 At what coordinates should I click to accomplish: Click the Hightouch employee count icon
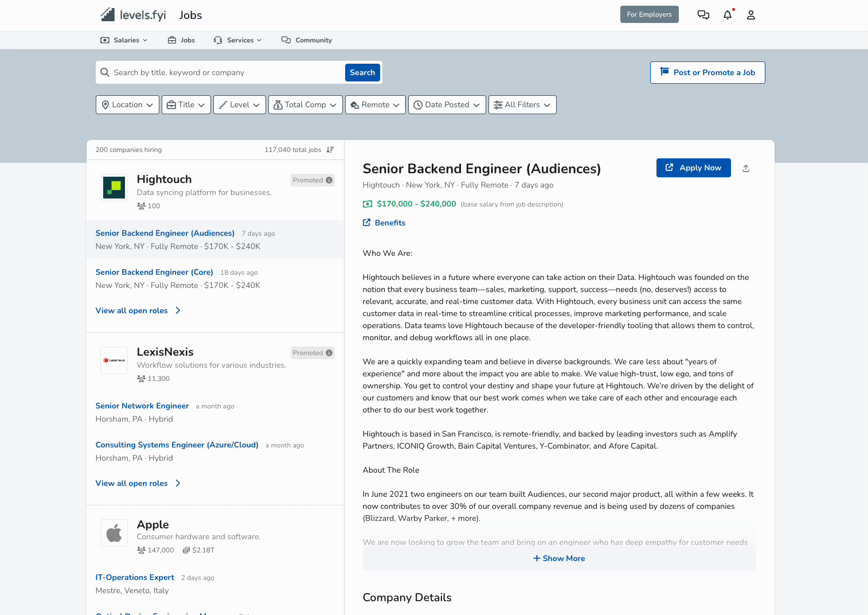tap(141, 206)
